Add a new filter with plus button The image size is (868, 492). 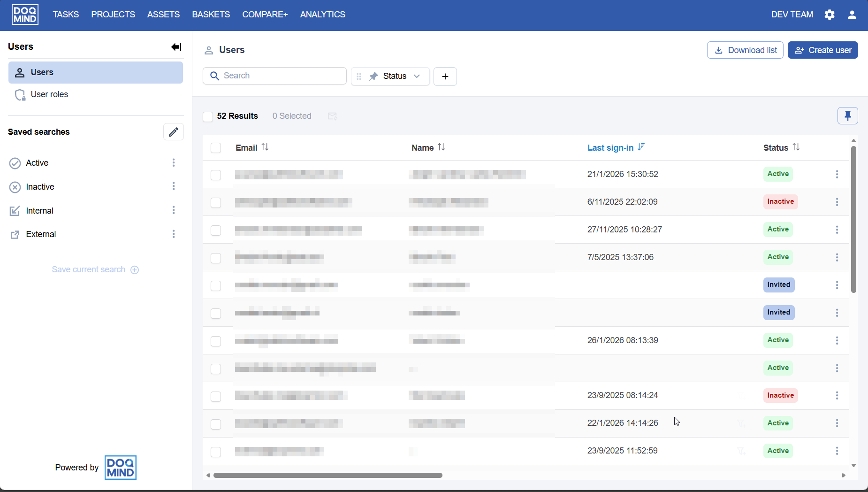445,77
